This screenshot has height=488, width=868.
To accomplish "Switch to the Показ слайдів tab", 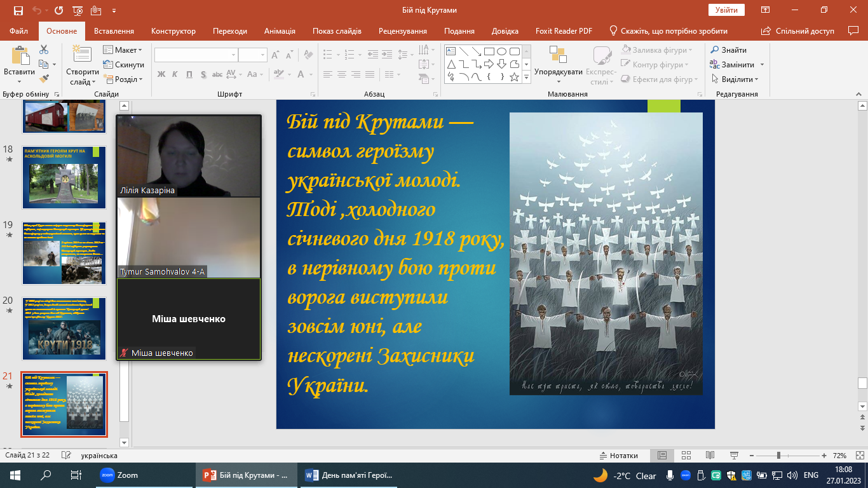I will (337, 31).
